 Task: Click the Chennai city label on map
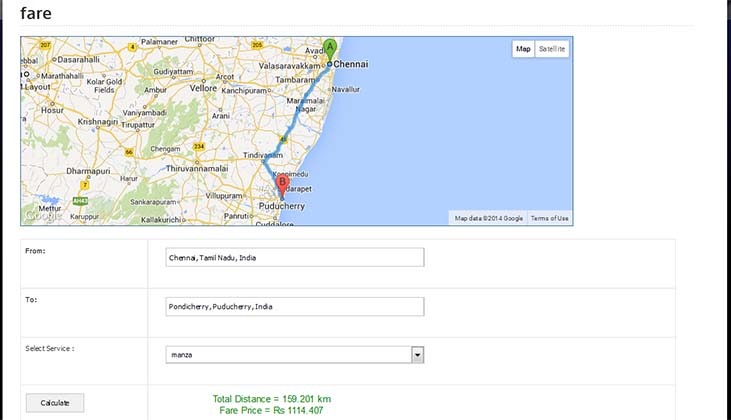tap(351, 64)
